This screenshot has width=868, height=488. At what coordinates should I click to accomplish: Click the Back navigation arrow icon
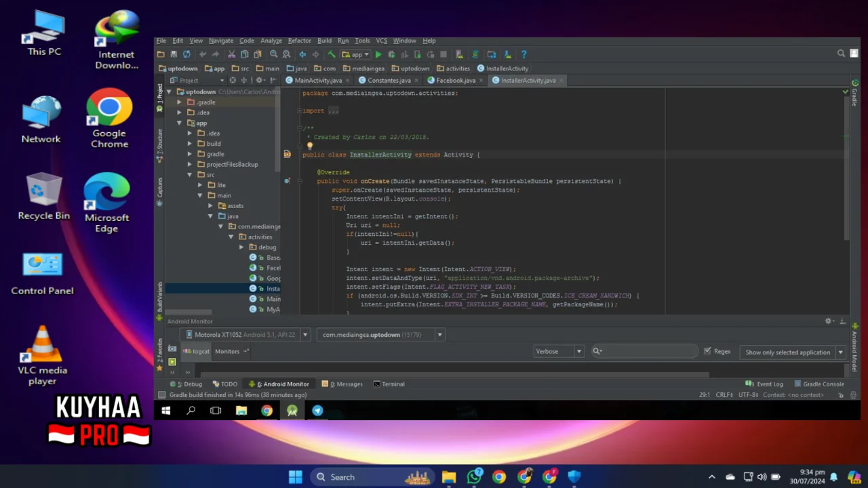[302, 54]
